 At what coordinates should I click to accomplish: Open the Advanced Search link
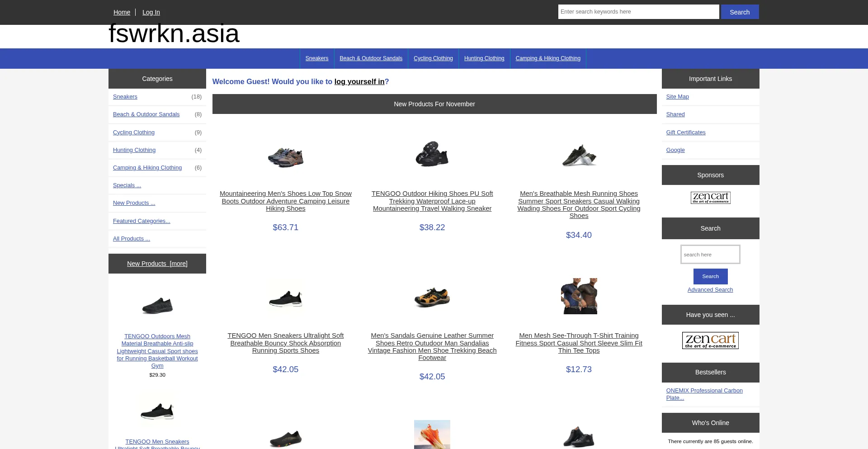[710, 290]
